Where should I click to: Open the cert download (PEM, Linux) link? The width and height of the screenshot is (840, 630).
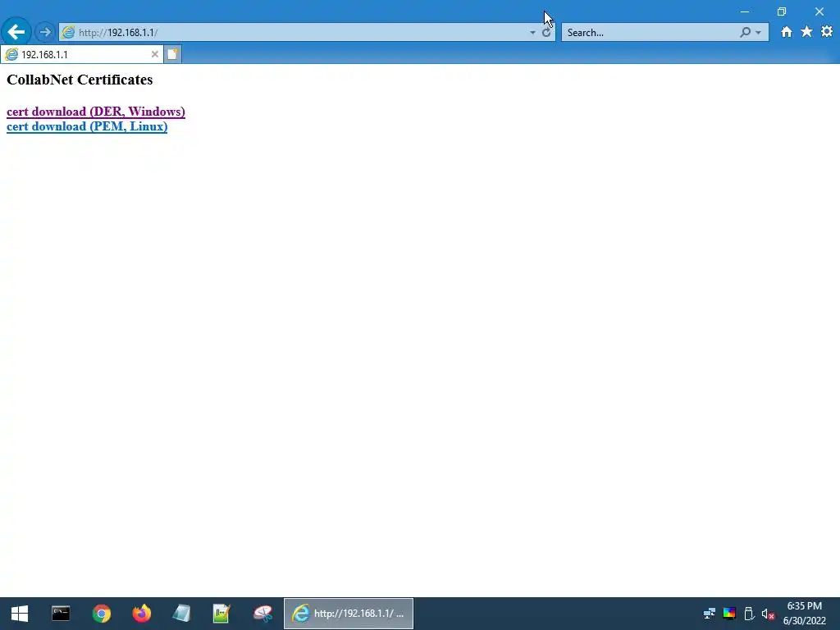(87, 126)
